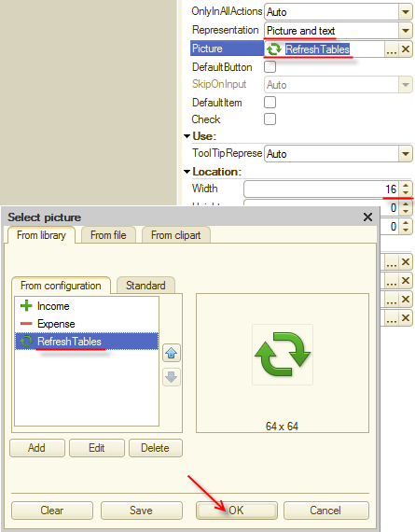Click the RefreshTables value in Picture field

[x=317, y=49]
